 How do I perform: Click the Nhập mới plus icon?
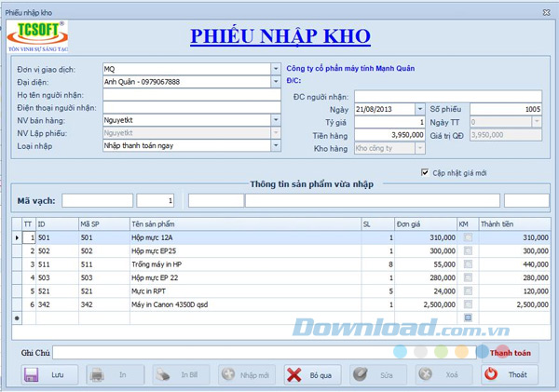227,374
